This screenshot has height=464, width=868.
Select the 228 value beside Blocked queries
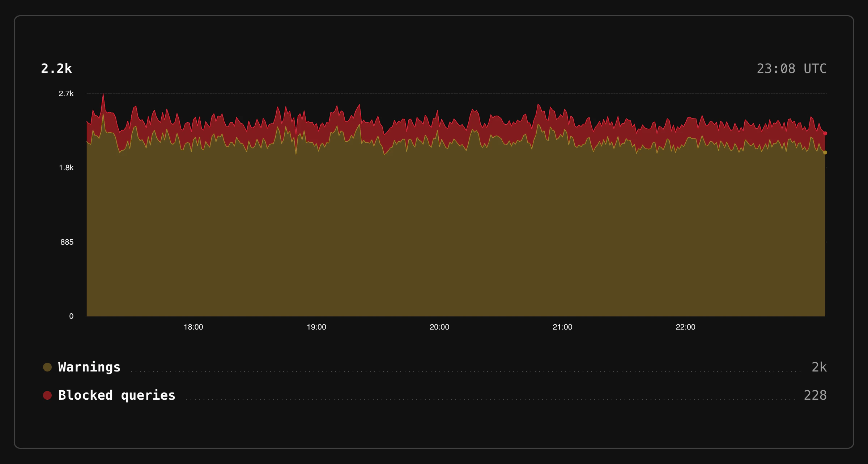point(815,395)
